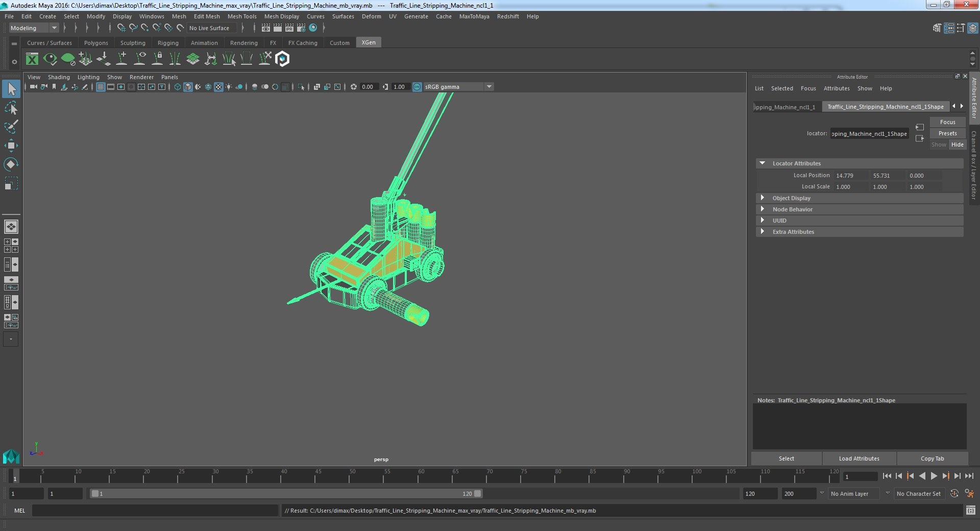Open the Redshift menu
The image size is (980, 531).
[508, 16]
